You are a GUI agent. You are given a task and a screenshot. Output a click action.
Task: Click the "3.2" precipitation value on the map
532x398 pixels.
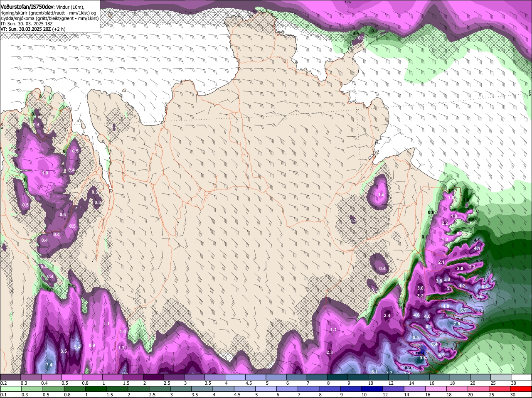[x=420, y=296]
